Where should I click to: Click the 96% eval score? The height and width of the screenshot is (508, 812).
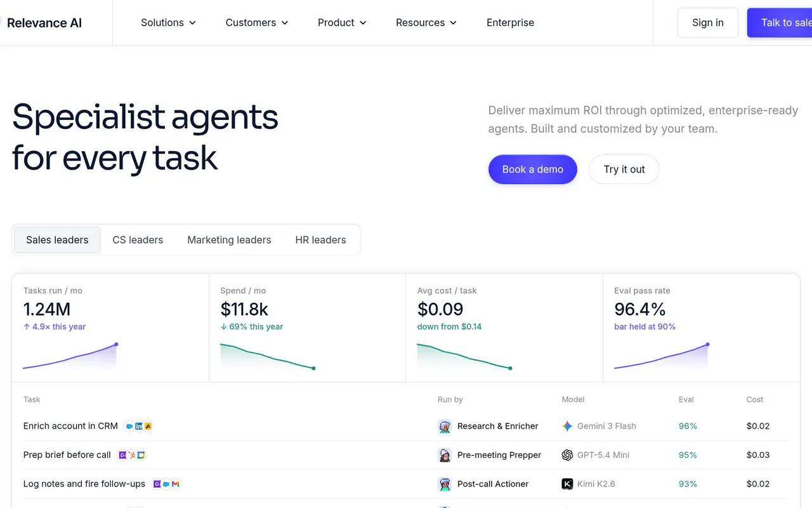tap(688, 426)
